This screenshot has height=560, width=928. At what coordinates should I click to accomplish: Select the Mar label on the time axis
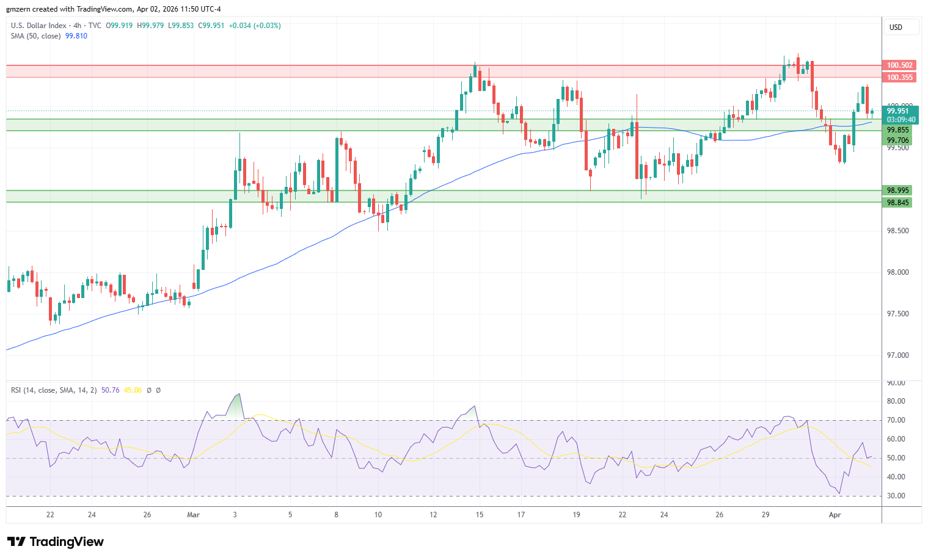[x=194, y=515]
